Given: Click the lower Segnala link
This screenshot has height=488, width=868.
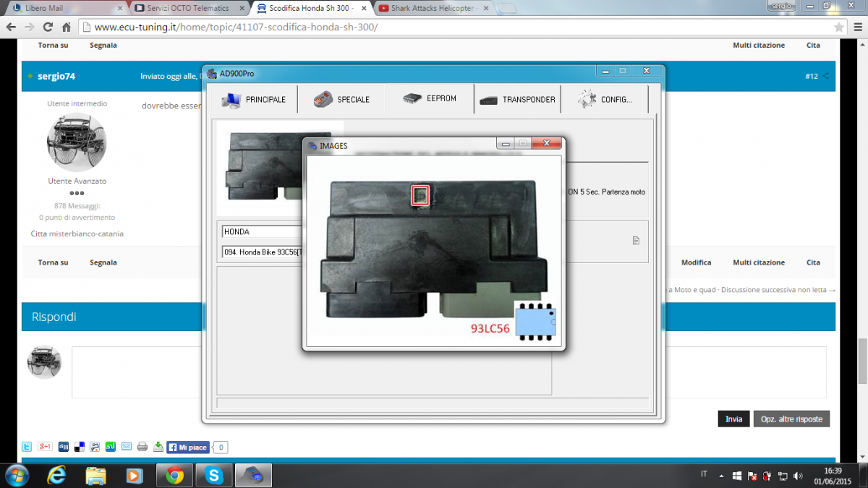Looking at the screenshot, I should coord(103,262).
